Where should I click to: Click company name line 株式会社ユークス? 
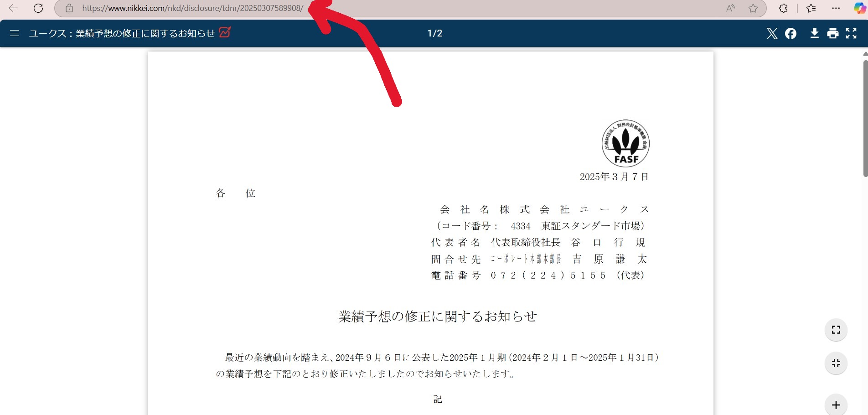point(544,210)
